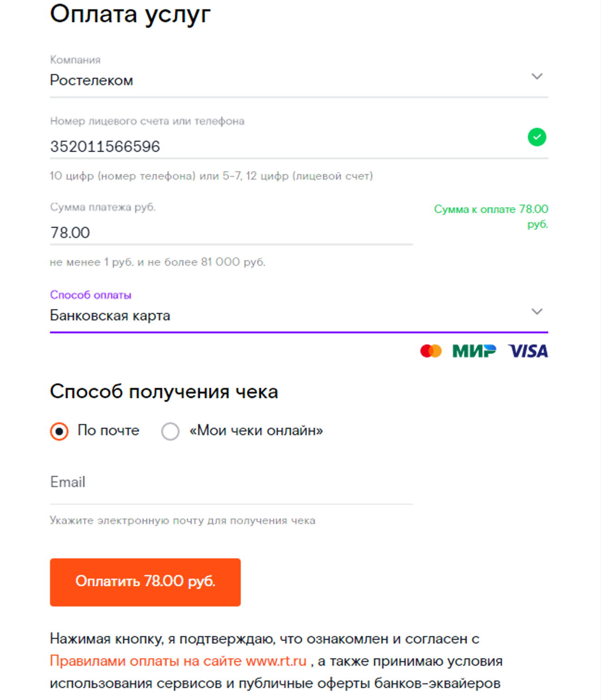This screenshot has height=700, width=601.
Task: Select the «Мои чеки онлайн» radio button
Action: [170, 431]
